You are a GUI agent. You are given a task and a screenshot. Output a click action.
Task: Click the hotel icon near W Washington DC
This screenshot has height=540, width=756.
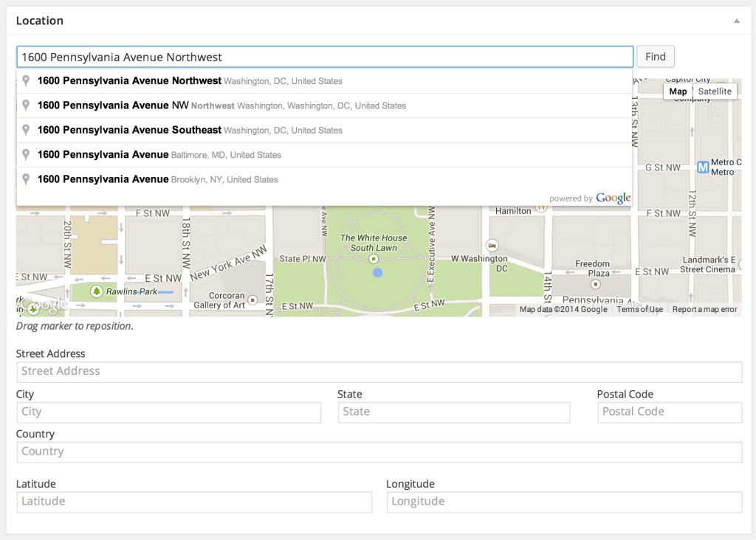tap(492, 245)
